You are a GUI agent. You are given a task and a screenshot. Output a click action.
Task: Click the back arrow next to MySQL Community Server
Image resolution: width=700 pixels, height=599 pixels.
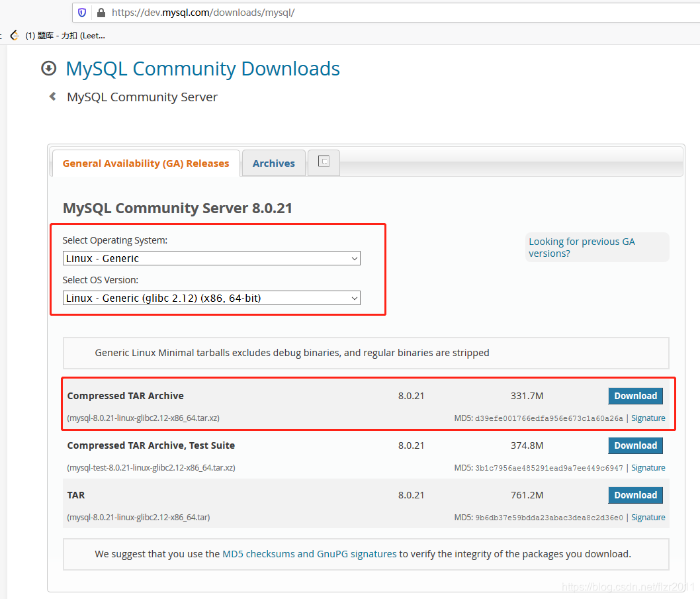pyautogui.click(x=53, y=96)
